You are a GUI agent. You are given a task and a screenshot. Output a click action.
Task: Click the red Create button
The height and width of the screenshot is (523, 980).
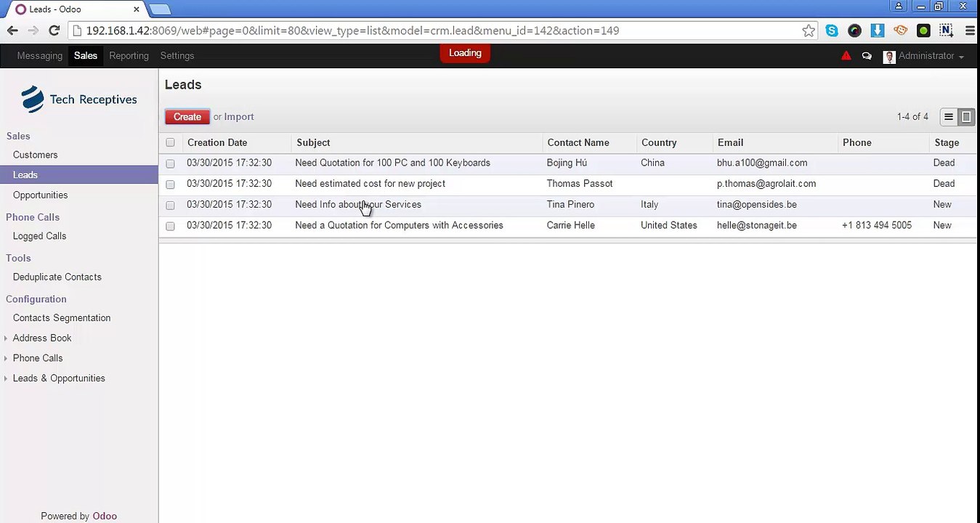pyautogui.click(x=187, y=117)
